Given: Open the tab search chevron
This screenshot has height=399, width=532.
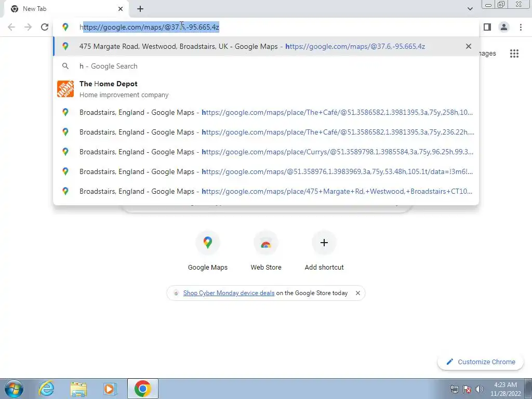Looking at the screenshot, I should (470, 9).
